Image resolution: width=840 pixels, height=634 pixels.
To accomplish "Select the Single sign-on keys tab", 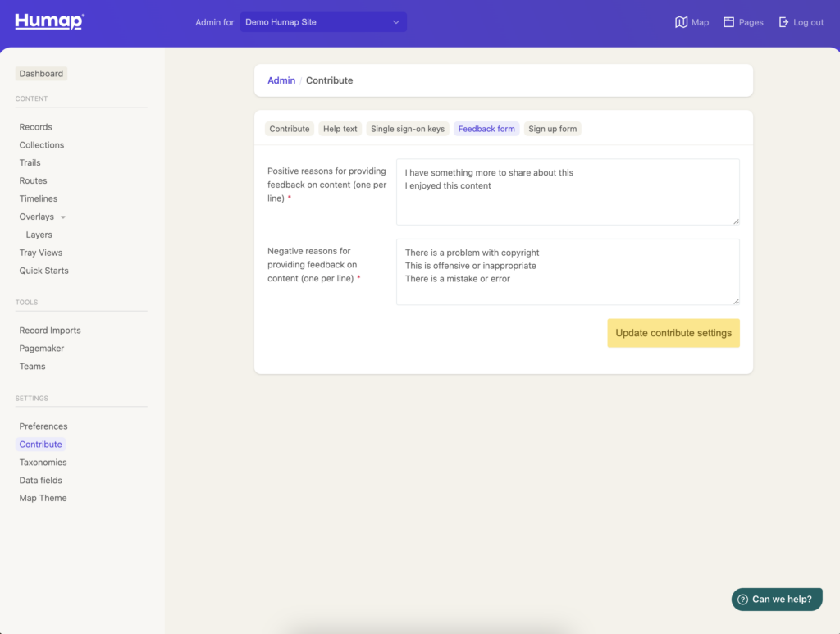I will click(x=407, y=129).
